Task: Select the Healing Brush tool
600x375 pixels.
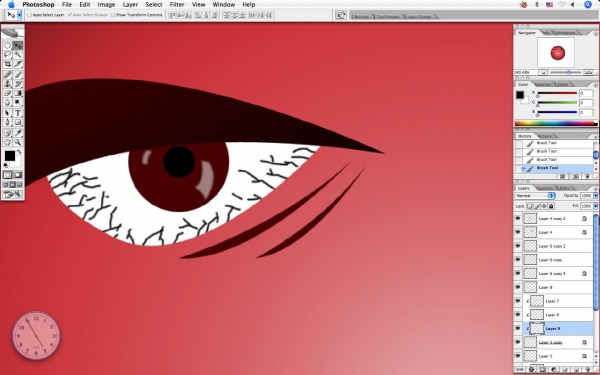Action: pos(7,75)
